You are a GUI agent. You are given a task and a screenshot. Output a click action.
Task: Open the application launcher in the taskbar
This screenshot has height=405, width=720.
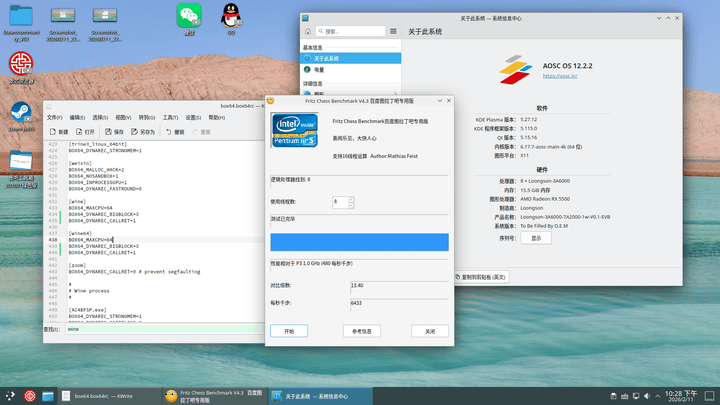(x=10, y=396)
